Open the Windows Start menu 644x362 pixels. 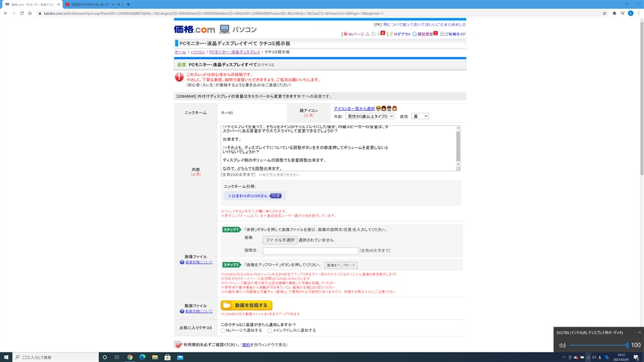coord(6,357)
